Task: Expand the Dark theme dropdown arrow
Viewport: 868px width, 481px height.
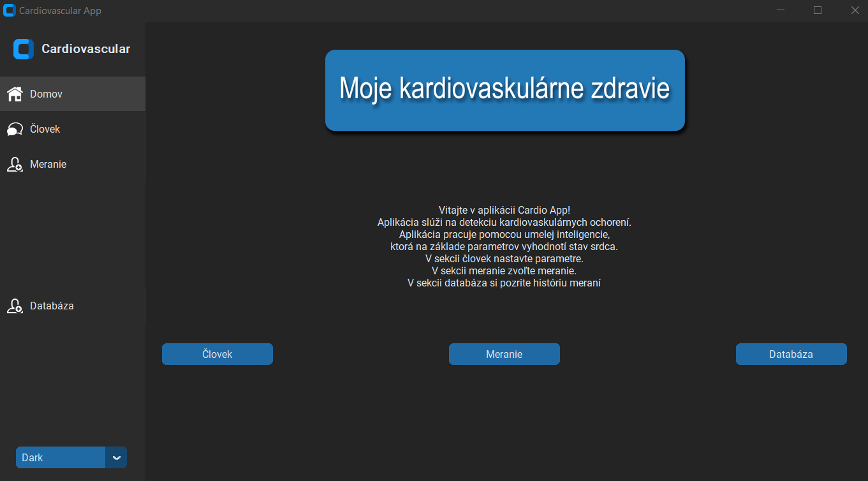Action: coord(116,457)
